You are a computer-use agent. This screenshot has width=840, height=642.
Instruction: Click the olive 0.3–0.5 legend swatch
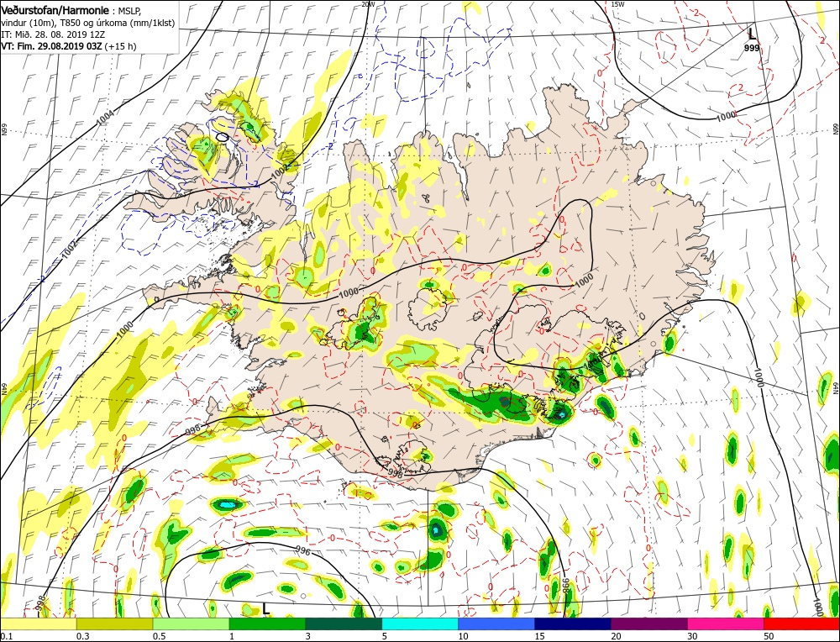coord(114,624)
